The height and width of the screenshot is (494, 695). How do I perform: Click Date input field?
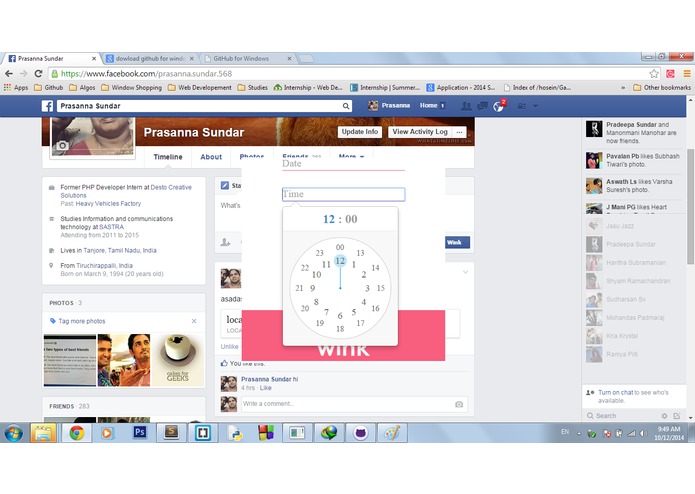(343, 163)
